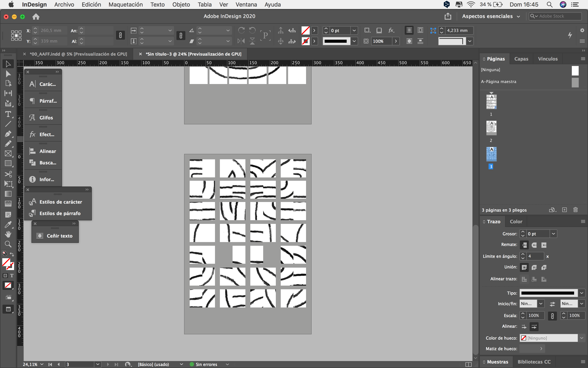Click the Share document icon
Viewport: 588px width, 368px height.
coord(448,16)
